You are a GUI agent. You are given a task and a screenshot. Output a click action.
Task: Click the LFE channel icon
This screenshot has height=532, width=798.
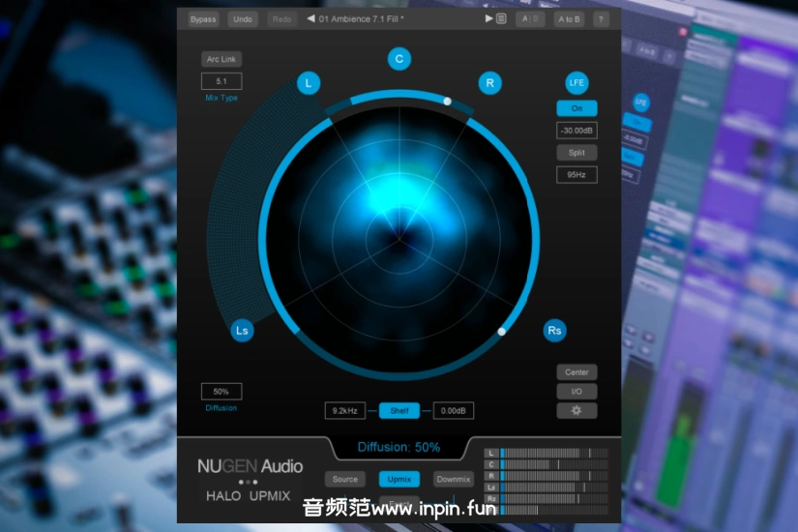click(576, 83)
